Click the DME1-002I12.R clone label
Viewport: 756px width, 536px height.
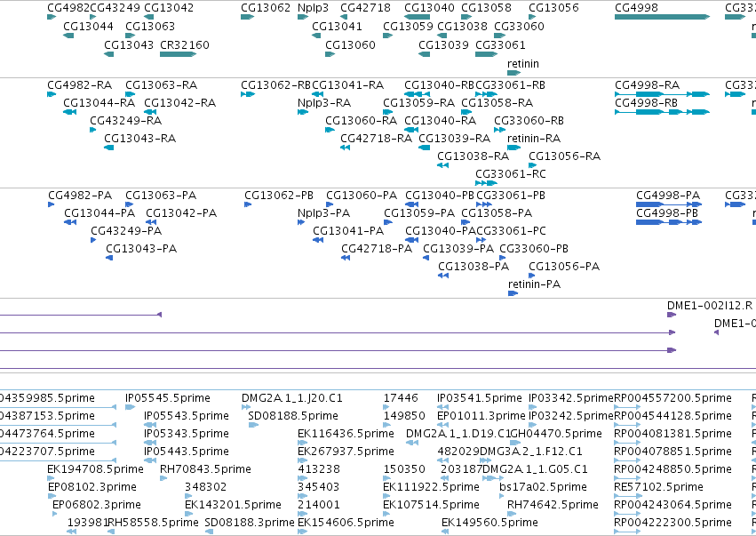[x=710, y=306]
